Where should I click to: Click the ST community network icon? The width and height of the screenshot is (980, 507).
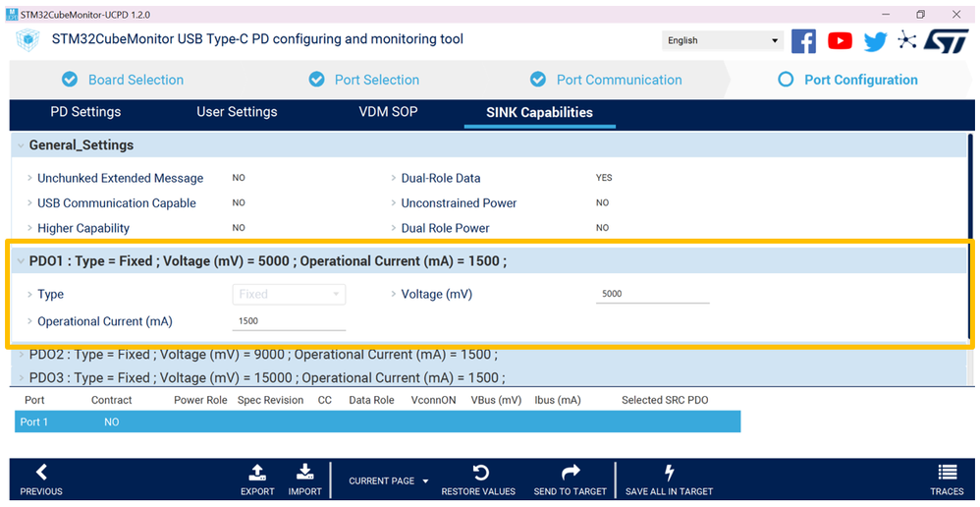[906, 40]
